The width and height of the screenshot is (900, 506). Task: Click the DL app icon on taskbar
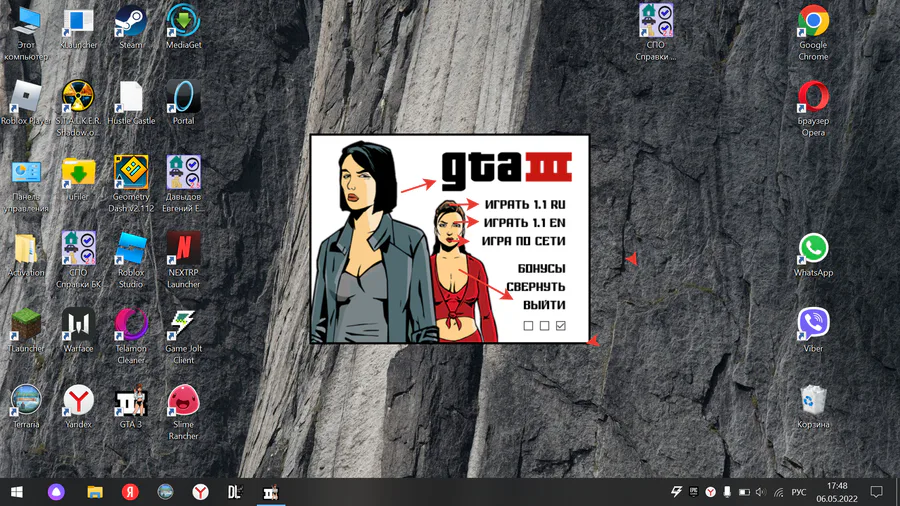coord(235,492)
